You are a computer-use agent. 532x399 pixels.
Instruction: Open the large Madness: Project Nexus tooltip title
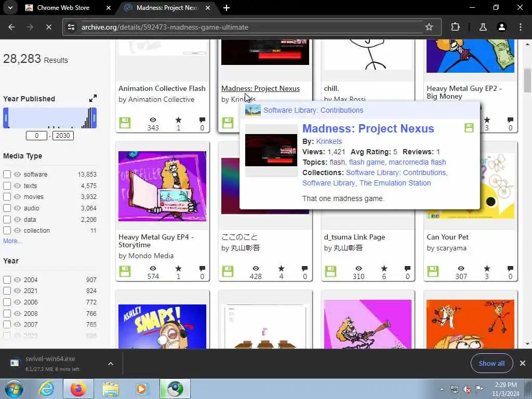pos(368,129)
